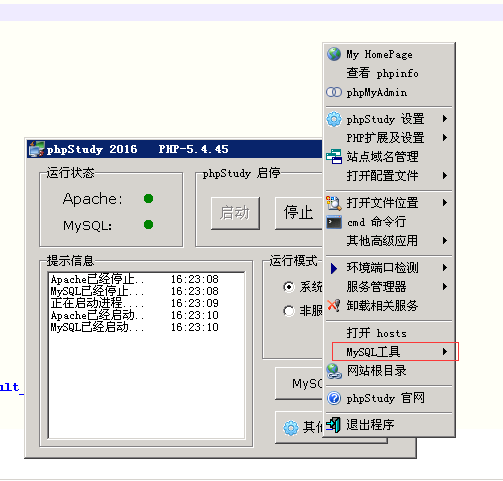This screenshot has height=481, width=503.
Task: Click log line 'MySQL已经停止' at 16:23:08
Action: click(134, 291)
